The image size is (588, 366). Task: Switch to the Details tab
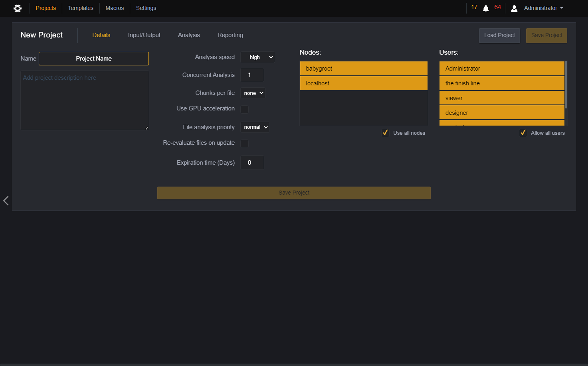point(101,35)
